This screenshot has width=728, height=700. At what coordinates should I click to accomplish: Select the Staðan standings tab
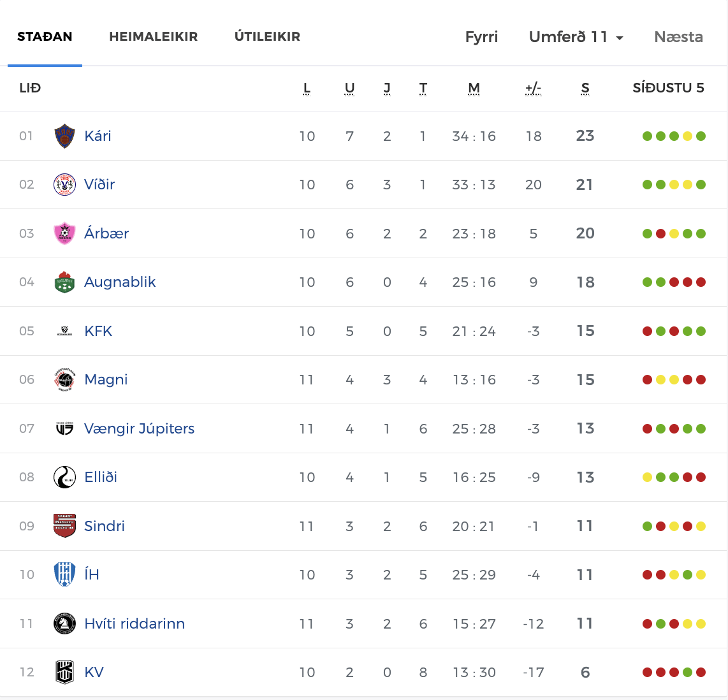point(45,37)
